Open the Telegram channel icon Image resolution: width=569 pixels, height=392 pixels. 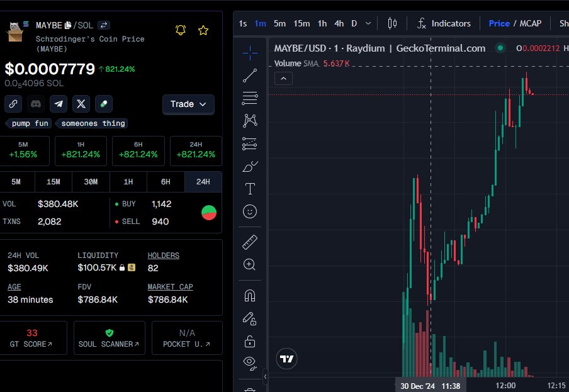(59, 104)
